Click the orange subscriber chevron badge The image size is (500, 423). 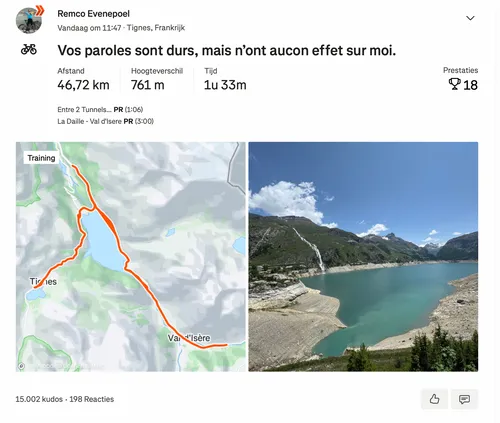40,10
